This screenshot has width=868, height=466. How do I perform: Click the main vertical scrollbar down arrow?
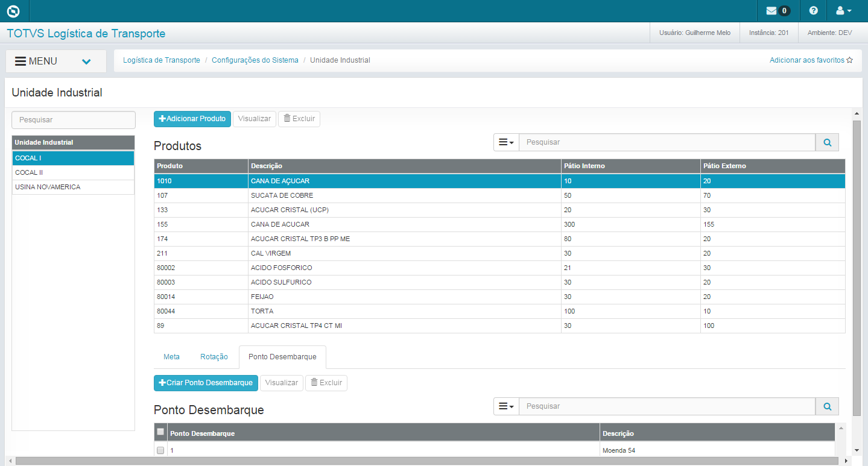click(x=857, y=450)
